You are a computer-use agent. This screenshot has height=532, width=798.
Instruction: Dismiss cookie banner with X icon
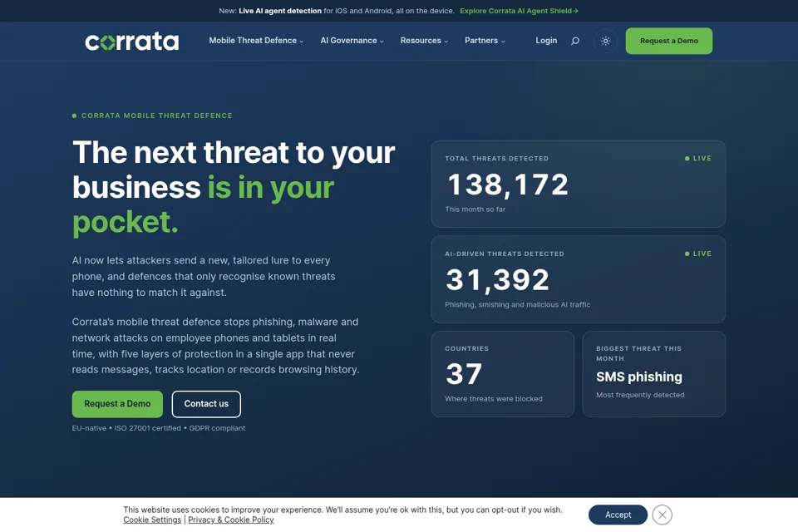663,515
